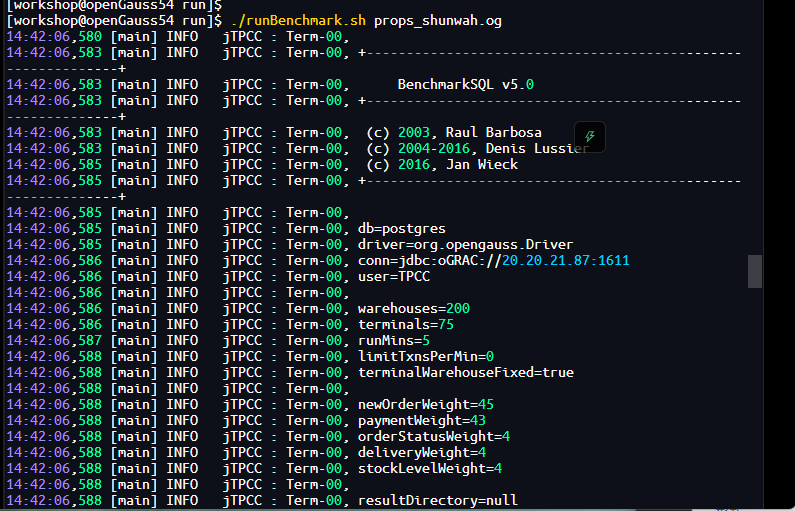Click the props_shunwah.og argument text

pyautogui.click(x=438, y=21)
